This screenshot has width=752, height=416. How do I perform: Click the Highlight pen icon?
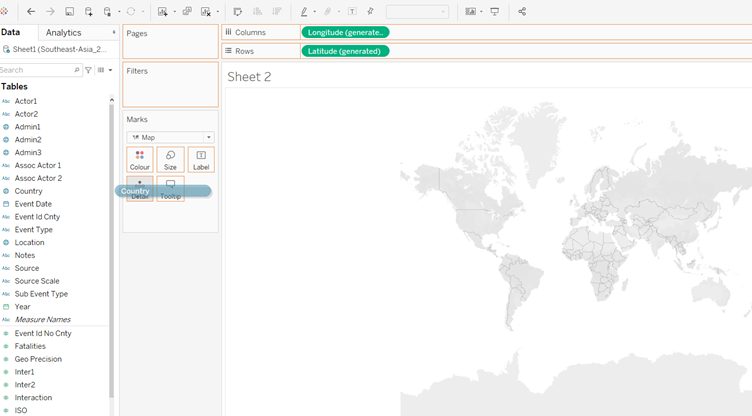click(x=304, y=12)
